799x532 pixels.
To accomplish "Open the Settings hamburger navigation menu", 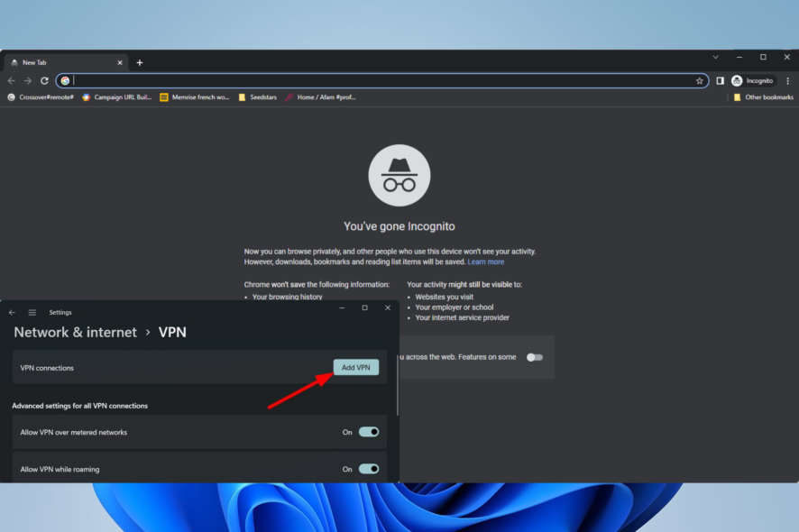I will (x=32, y=312).
